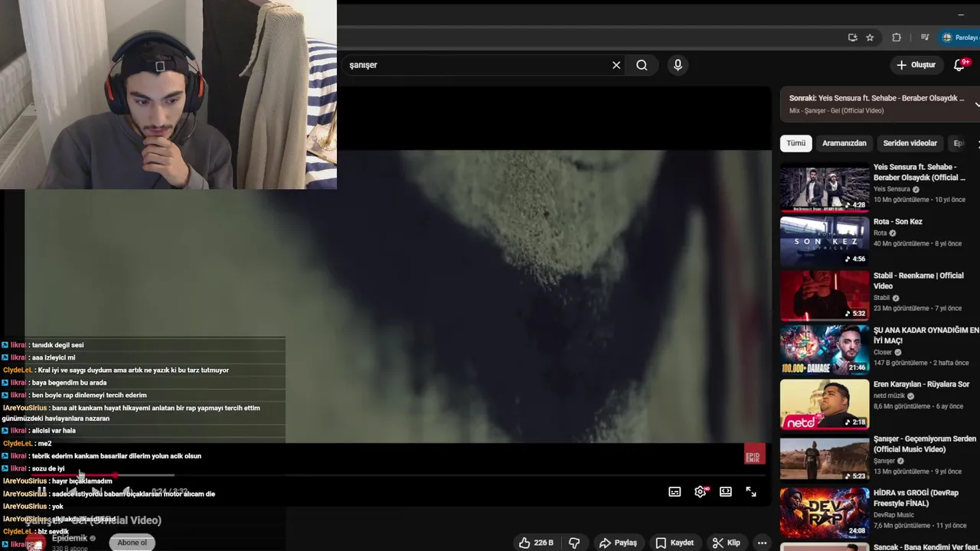Select the Tümü filter chip
Viewport: 980px width, 551px height.
coord(796,143)
